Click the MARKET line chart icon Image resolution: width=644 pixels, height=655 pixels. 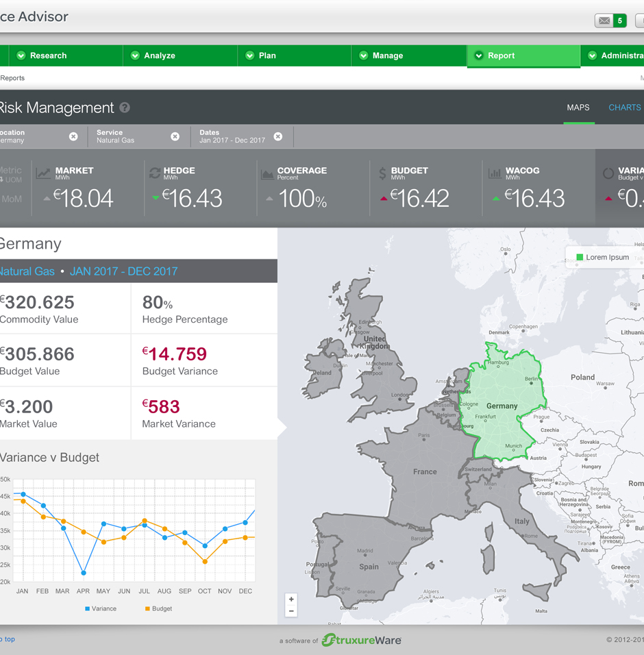[x=43, y=173]
